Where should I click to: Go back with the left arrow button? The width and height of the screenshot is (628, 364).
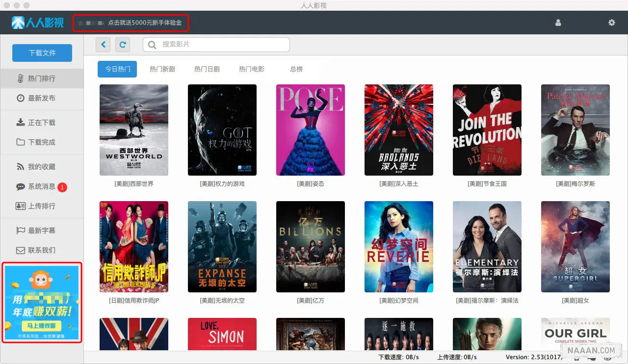click(x=103, y=45)
